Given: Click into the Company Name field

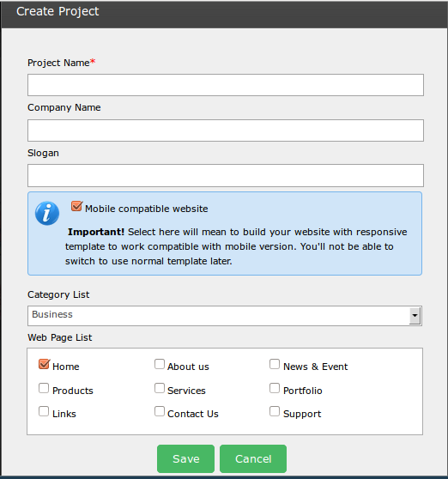Looking at the screenshot, I should click(226, 130).
